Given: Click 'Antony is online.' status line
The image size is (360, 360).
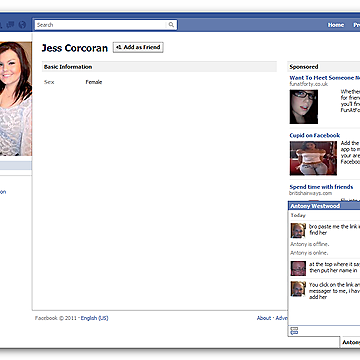Looking at the screenshot, I should tap(309, 253).
